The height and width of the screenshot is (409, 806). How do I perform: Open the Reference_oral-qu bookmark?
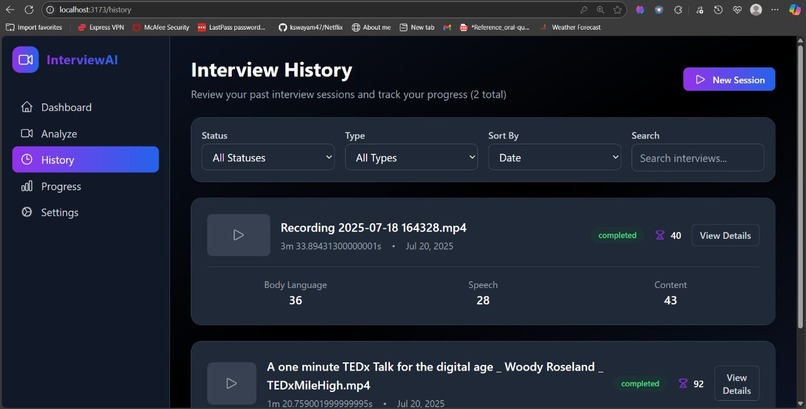(494, 27)
